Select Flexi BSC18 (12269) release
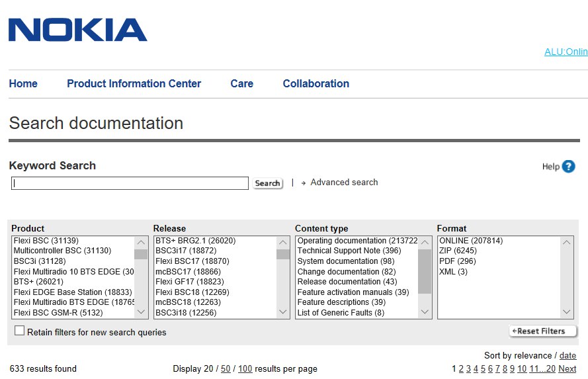The image size is (588, 379). pos(192,292)
